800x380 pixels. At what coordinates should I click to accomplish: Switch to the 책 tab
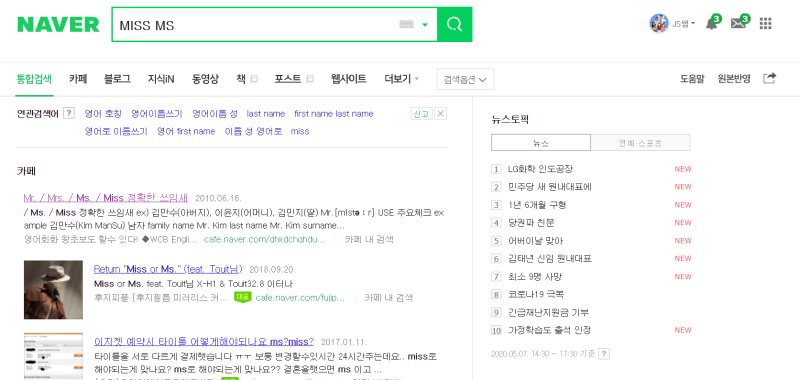[241, 79]
